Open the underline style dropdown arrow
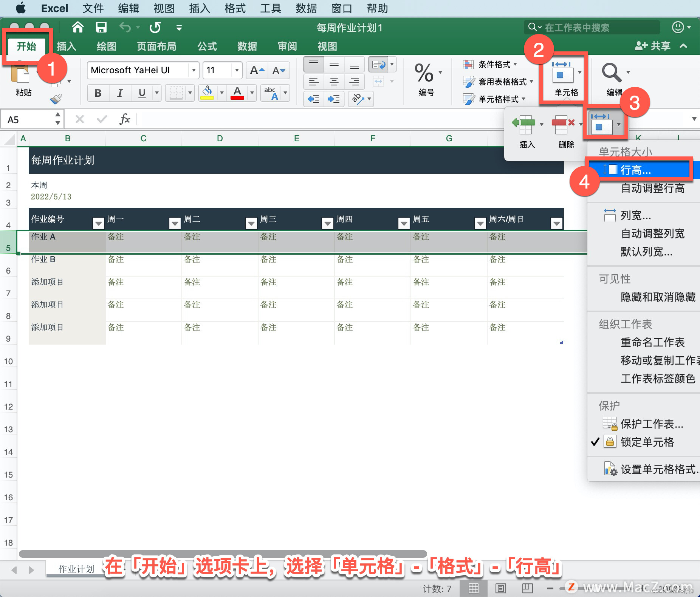The height and width of the screenshot is (597, 700). 156,93
